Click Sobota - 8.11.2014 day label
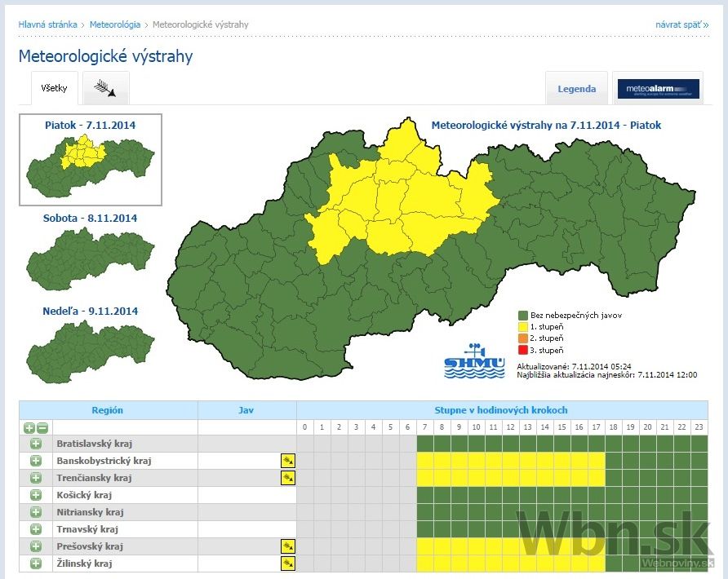Screen dimensions: 728x579 (x=90, y=218)
